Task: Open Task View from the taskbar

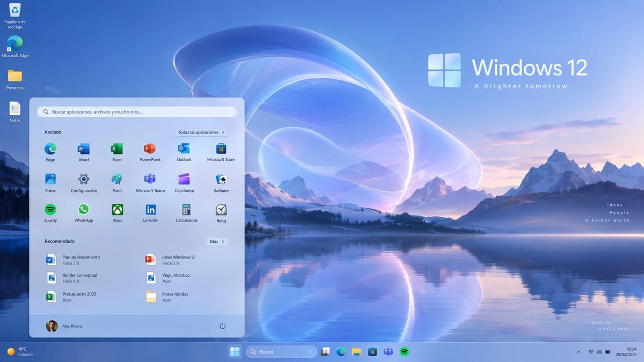Action: [325, 352]
